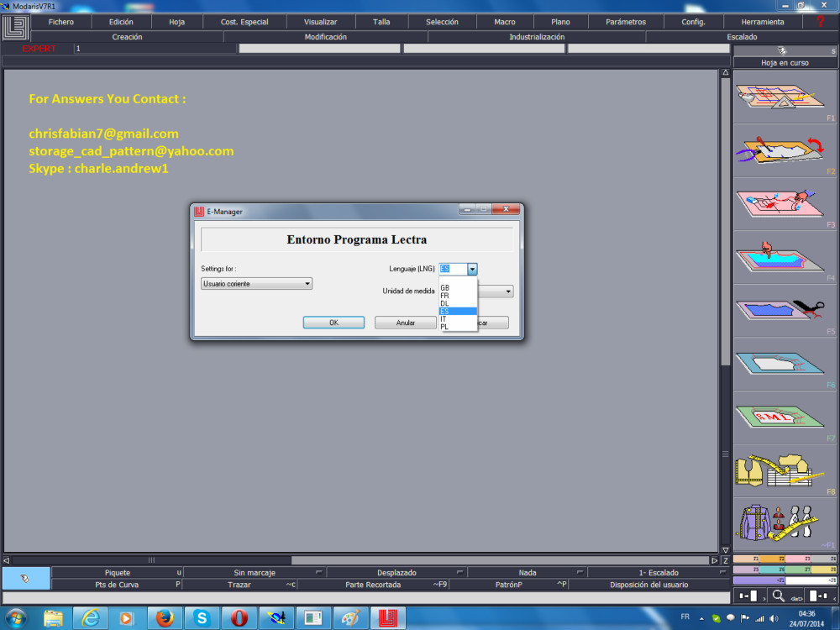This screenshot has width=840, height=630.
Task: Toggle Sin marcaje option
Action: pyautogui.click(x=255, y=573)
